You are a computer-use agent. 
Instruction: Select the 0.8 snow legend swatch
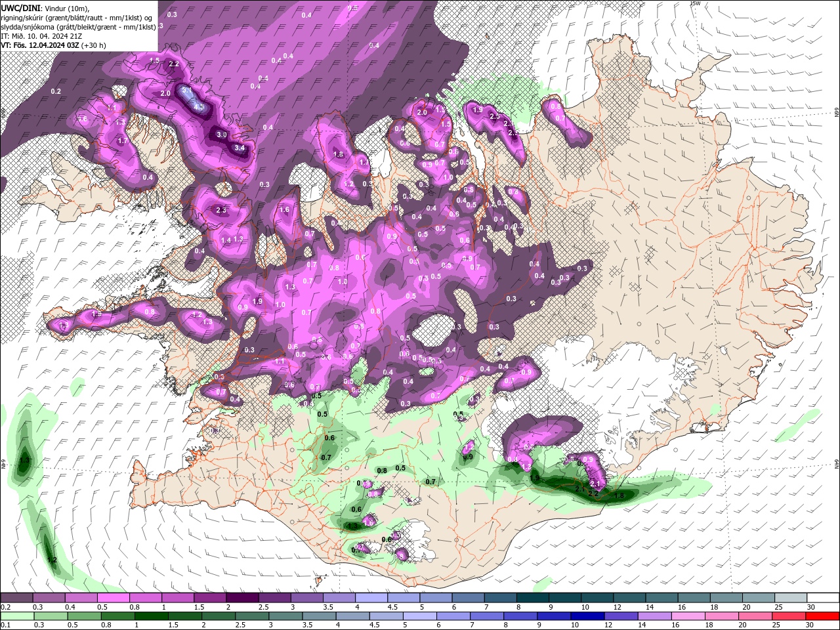pyautogui.click(x=145, y=598)
